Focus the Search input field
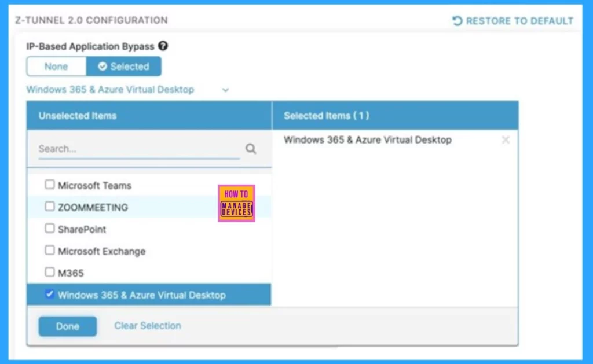 click(139, 149)
